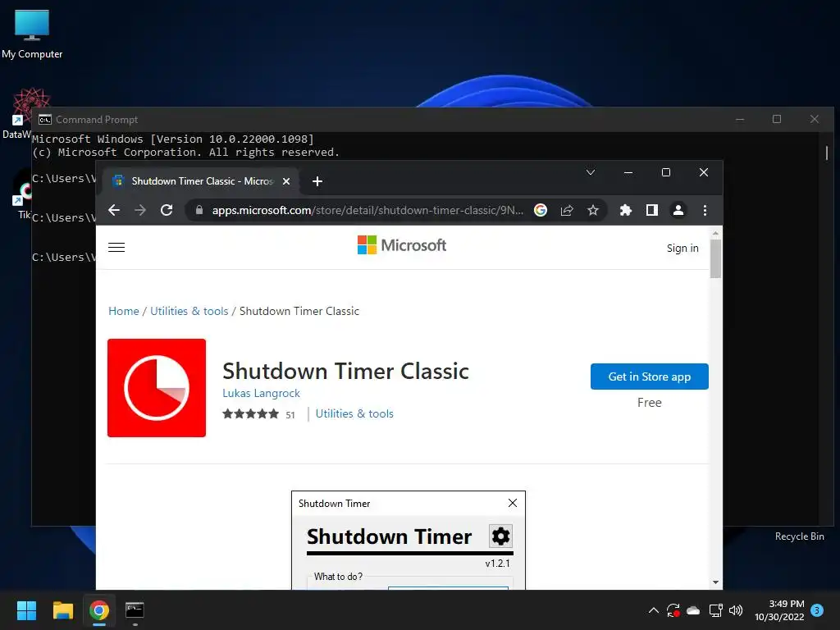
Task: Select the Shutdown Timer Classic tab
Action: tap(201, 181)
